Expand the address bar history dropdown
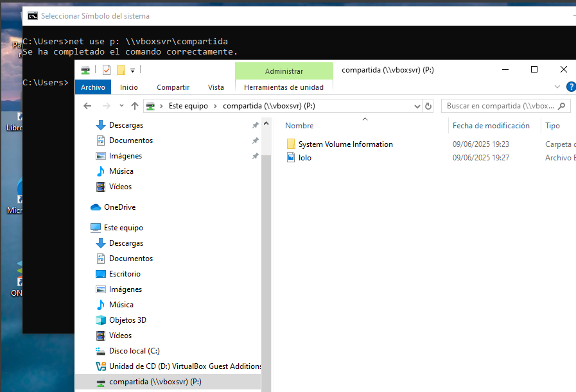Screen dimensions: 576x392 417,107
